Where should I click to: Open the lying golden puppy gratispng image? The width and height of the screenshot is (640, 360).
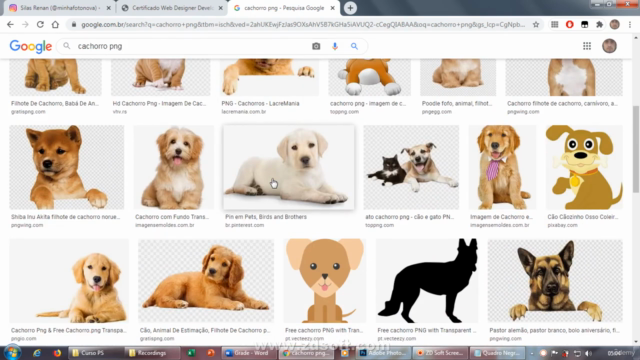206,281
